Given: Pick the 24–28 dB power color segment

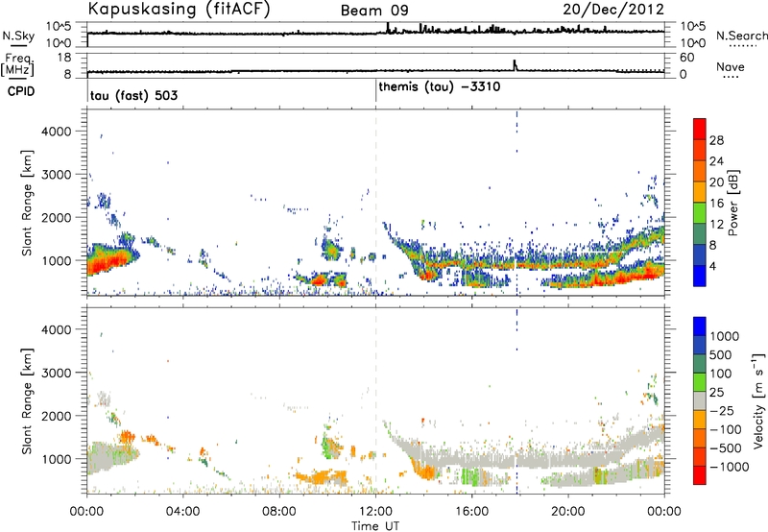Looking at the screenshot, I should [700, 150].
